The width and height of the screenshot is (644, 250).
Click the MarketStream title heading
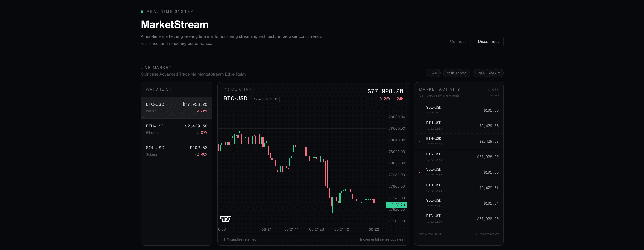tap(175, 24)
